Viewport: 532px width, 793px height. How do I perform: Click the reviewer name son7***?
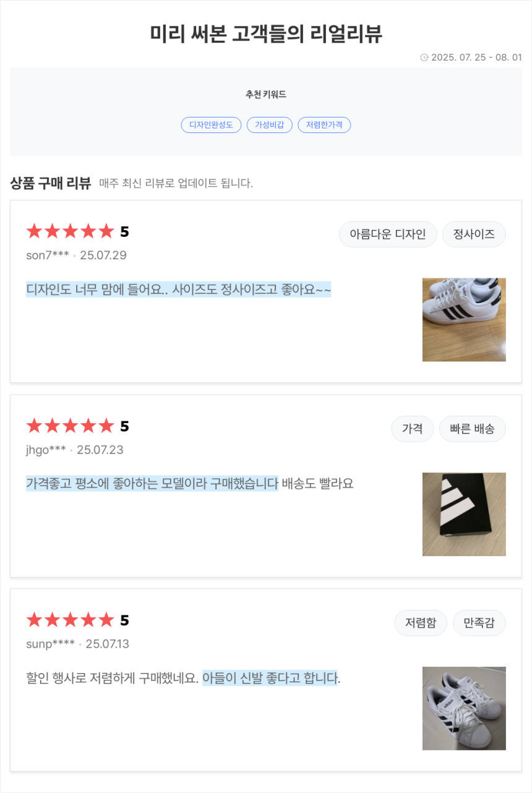point(48,255)
